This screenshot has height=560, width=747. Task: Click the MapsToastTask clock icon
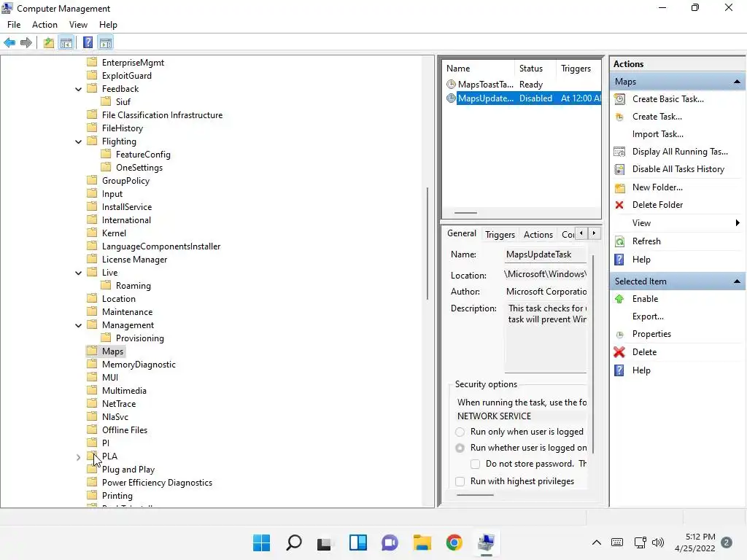click(451, 85)
